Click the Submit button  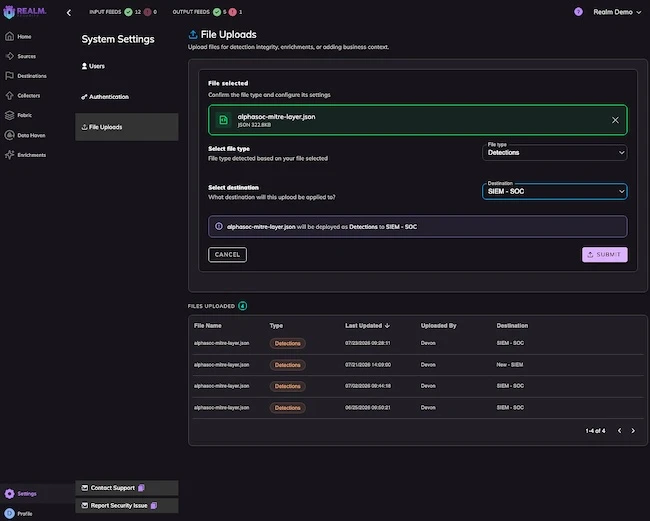pyautogui.click(x=604, y=254)
